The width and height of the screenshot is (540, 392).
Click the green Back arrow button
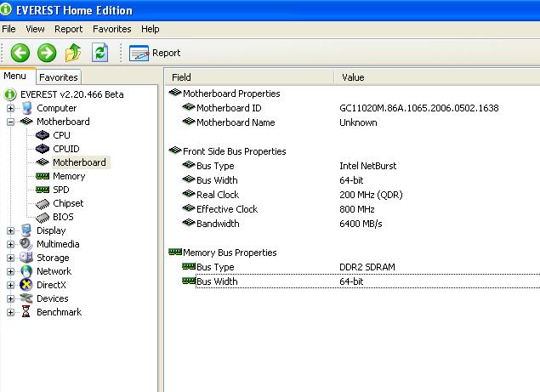click(20, 53)
